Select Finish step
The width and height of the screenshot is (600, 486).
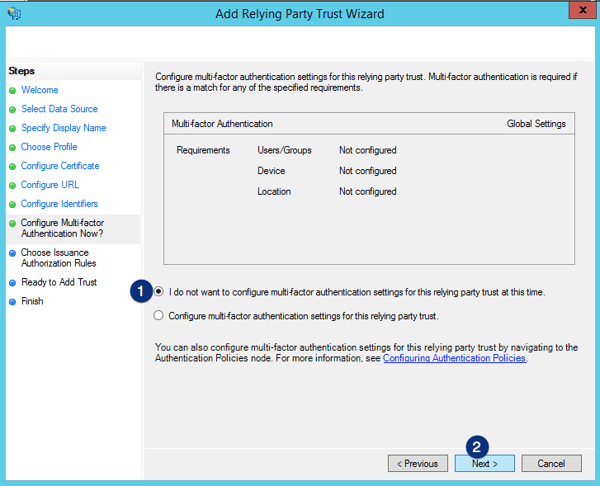(32, 301)
